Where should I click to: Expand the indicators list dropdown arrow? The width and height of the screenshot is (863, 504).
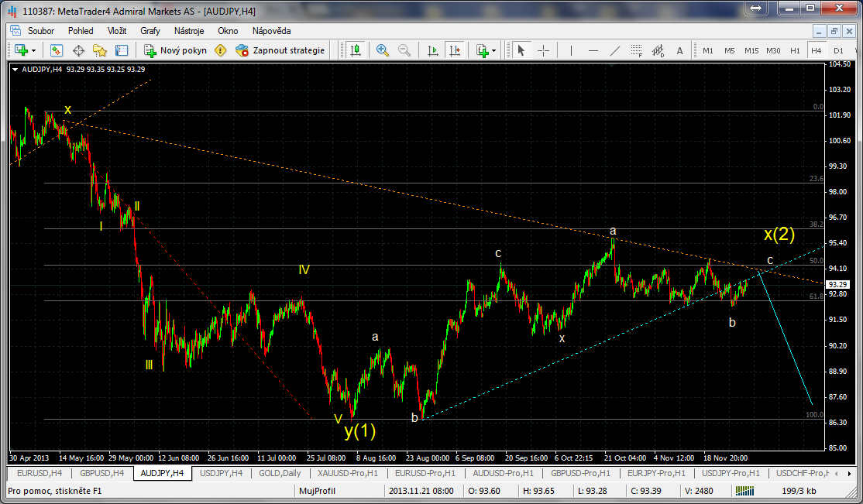(x=493, y=50)
